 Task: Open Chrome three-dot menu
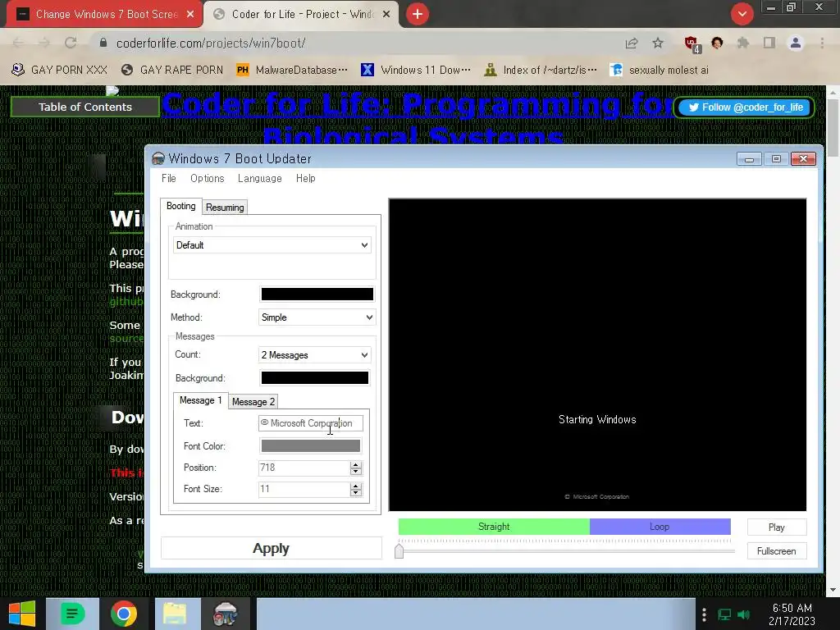pos(822,43)
